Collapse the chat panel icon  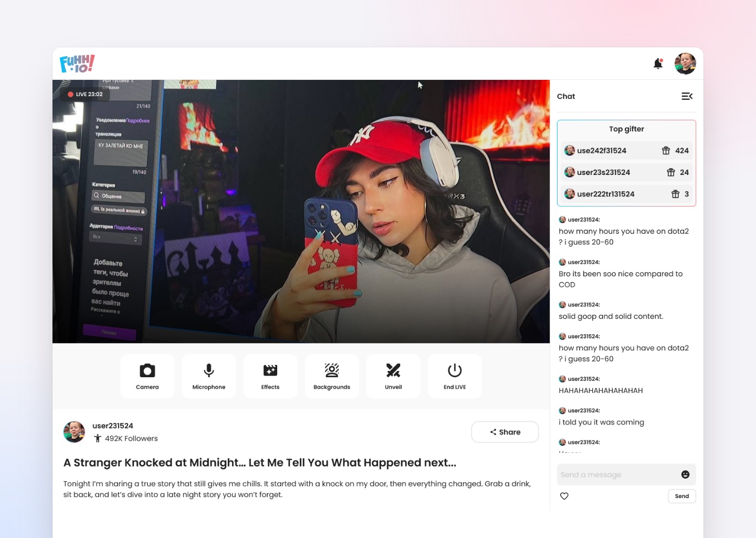[x=687, y=96]
